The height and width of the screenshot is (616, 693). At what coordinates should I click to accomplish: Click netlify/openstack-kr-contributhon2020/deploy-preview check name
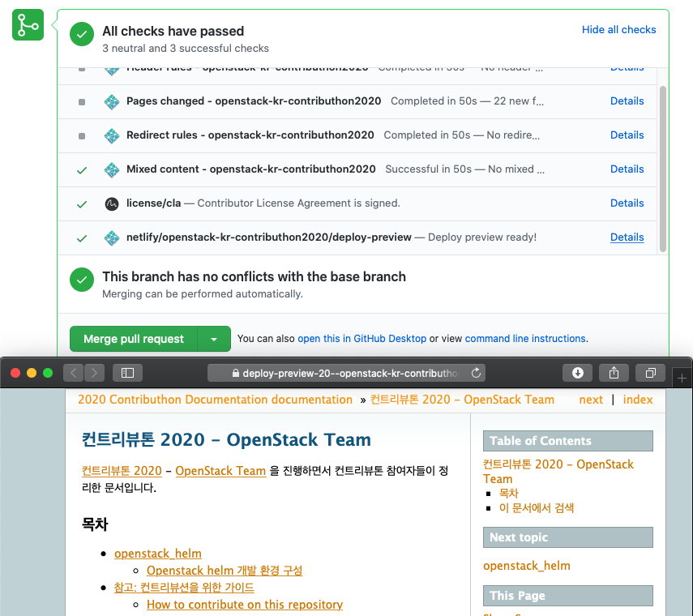pyautogui.click(x=269, y=237)
